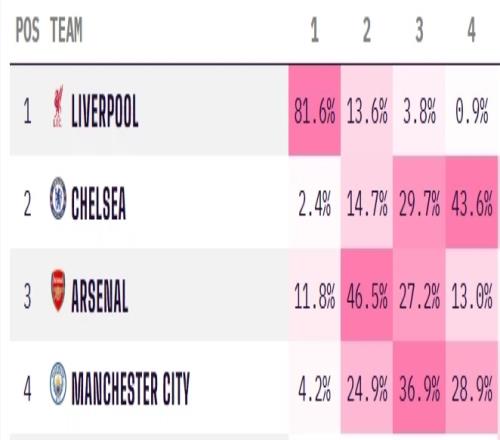
Task: Click the Arsenal club crest icon
Action: [x=58, y=291]
